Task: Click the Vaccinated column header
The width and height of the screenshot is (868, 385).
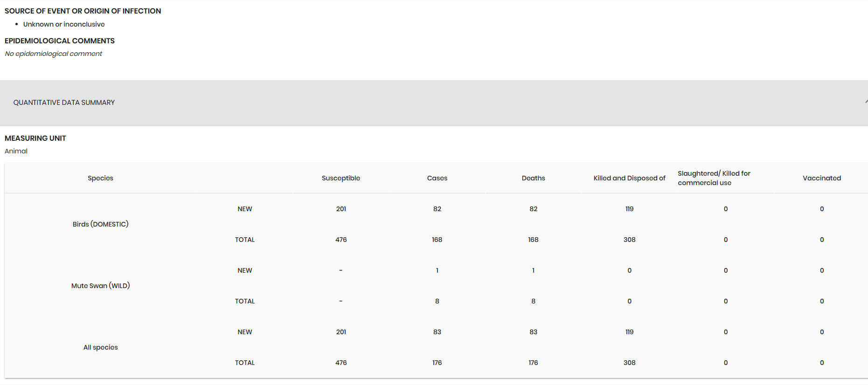Action: click(x=821, y=178)
